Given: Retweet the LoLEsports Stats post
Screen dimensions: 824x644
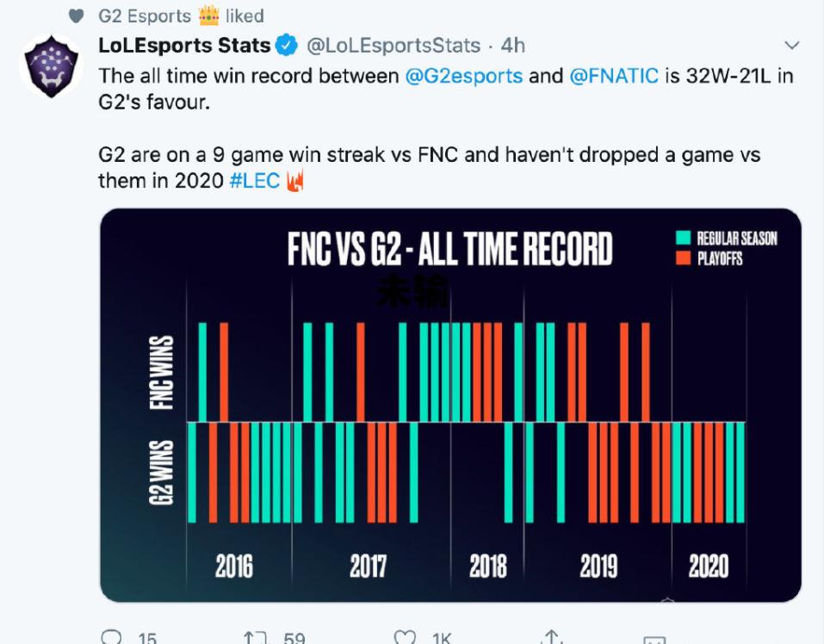Looking at the screenshot, I should click(256, 638).
